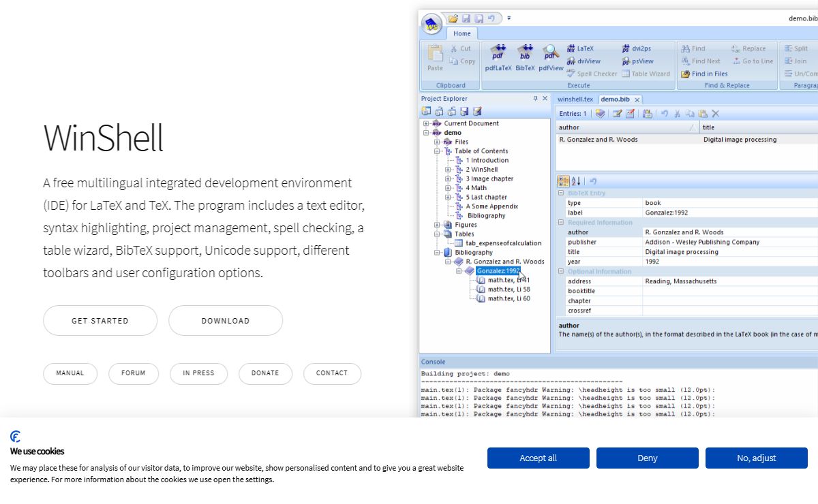Open the MANUAL link
The width and height of the screenshot is (818, 504).
tap(70, 373)
